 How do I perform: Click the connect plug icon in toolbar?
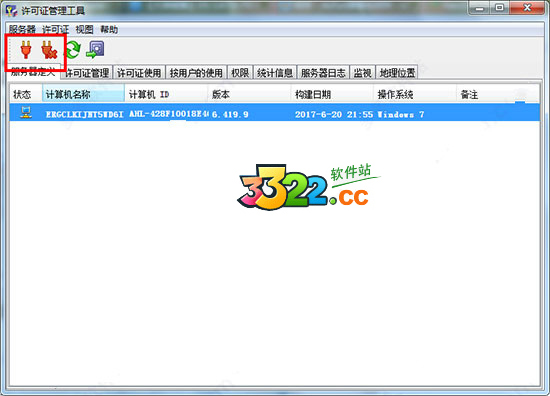[x=26, y=49]
